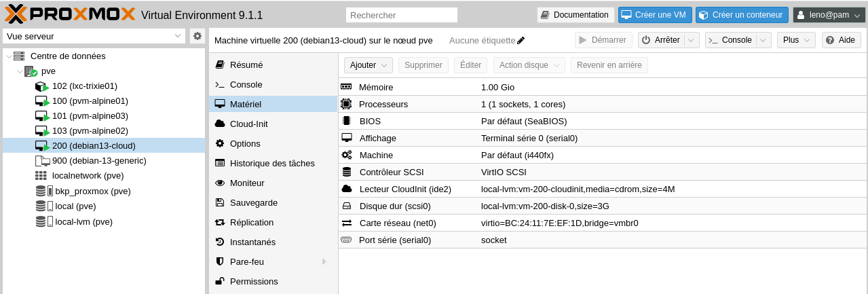The image size is (868, 294).
Task: Click the Mémoire row icon
Action: (346, 88)
